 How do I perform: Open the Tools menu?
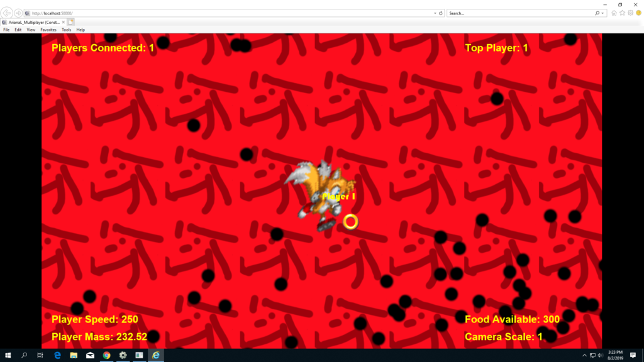point(66,30)
